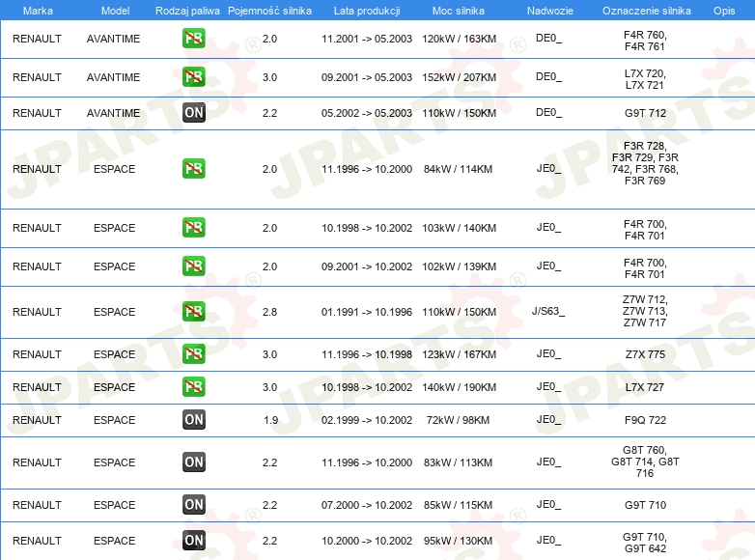Click the production dates 07.2000 -> 10.2002
Viewport: 755px width, 560px height.
[367, 505]
